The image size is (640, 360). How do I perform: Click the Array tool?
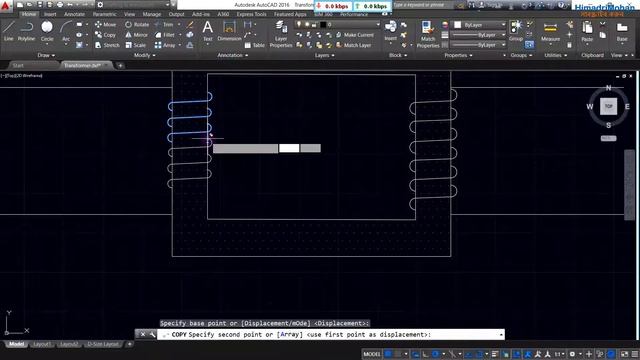165,45
